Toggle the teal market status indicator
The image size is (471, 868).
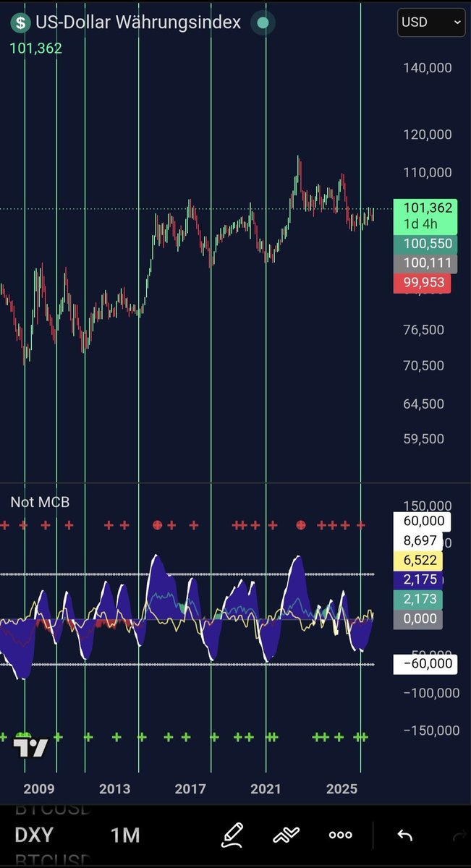tap(263, 23)
